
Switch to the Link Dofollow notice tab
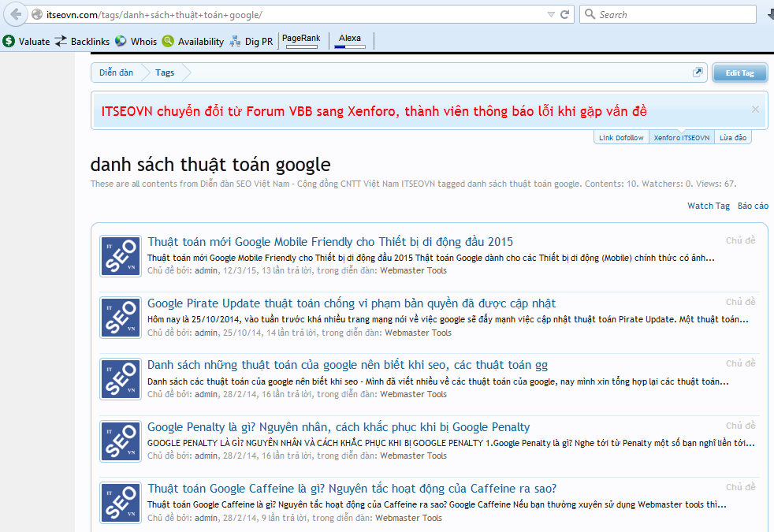pos(621,138)
